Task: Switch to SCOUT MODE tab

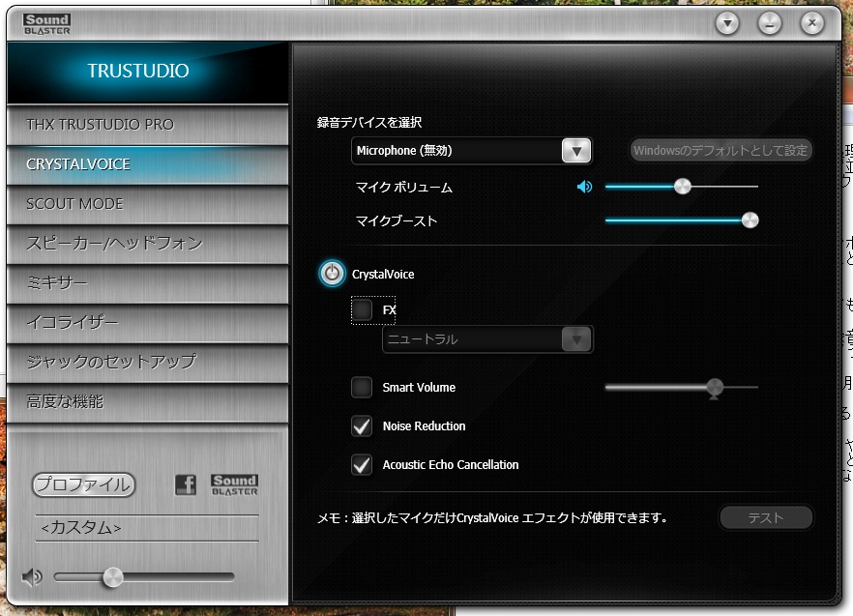Action: (147, 204)
